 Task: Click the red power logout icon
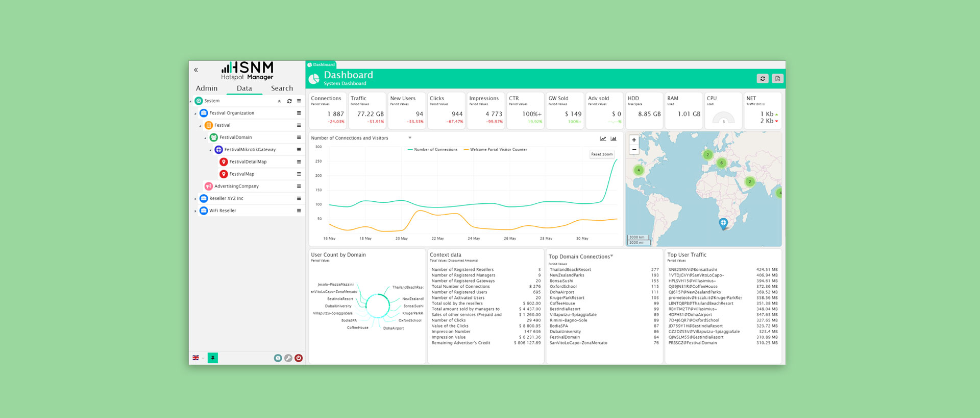(x=299, y=358)
